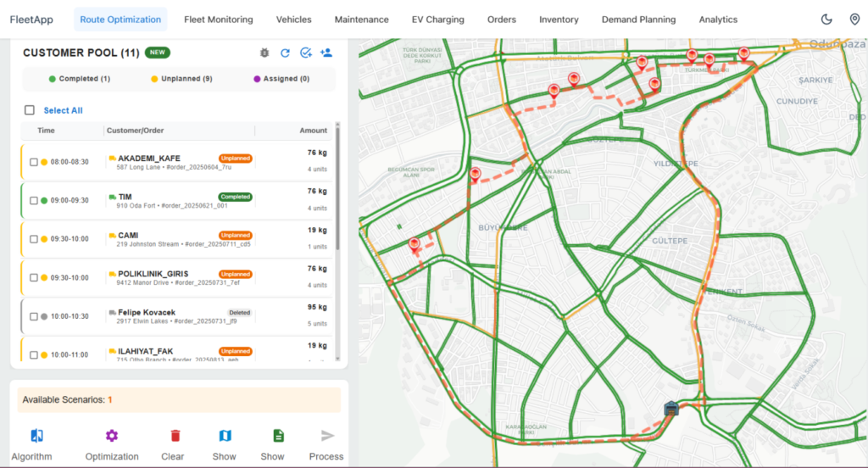This screenshot has height=468, width=868.
Task: Open the Algorithm compare tool
Action: pos(36,436)
